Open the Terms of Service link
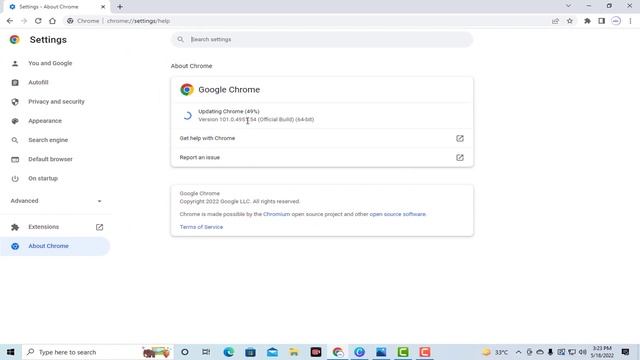This screenshot has width=640, height=360. pos(201,227)
